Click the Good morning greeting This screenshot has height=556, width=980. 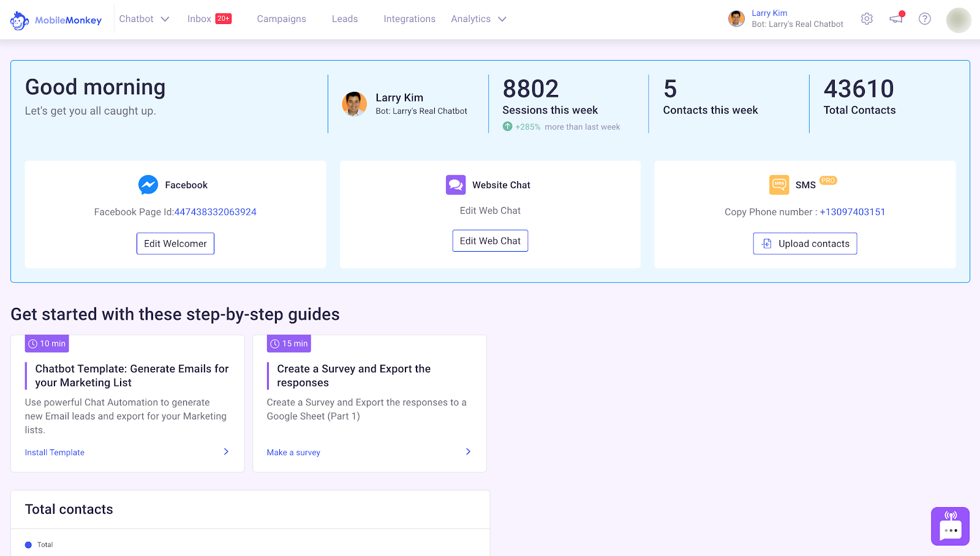pyautogui.click(x=96, y=87)
